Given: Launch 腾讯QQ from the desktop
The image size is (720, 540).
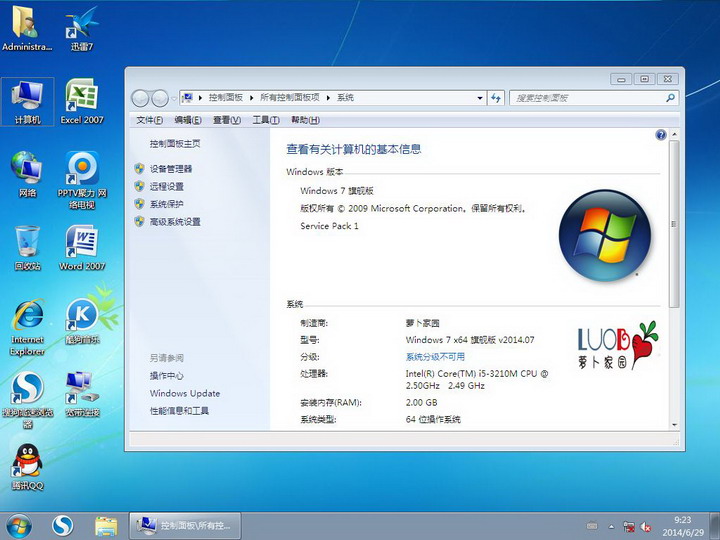Looking at the screenshot, I should coord(27,465).
